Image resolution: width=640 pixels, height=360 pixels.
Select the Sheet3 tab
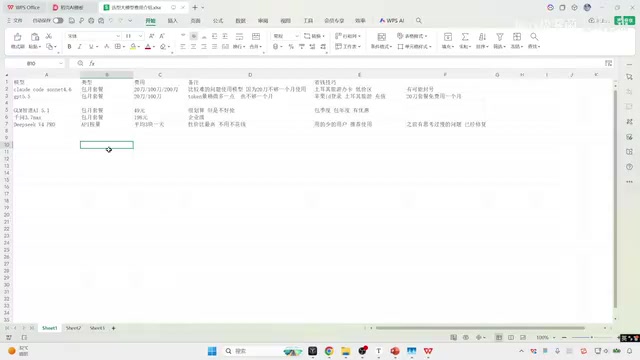click(x=97, y=328)
